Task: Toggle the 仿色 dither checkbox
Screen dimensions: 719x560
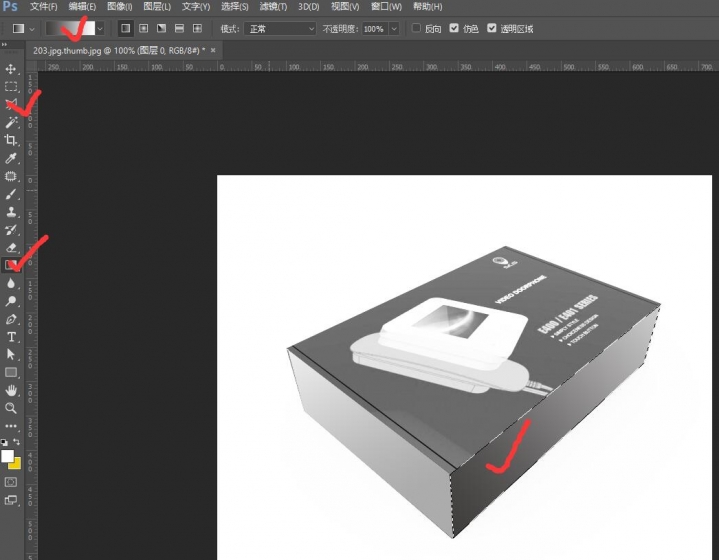Action: tap(455, 29)
